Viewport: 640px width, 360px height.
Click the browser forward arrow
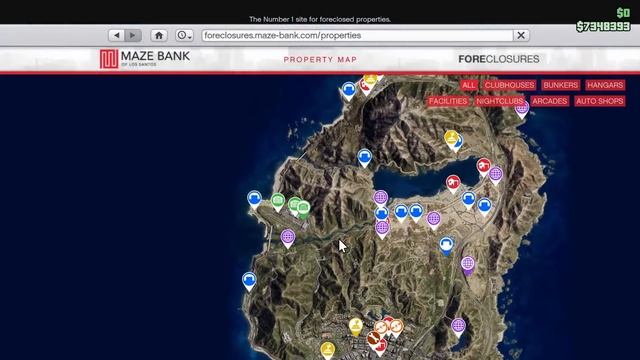pyautogui.click(x=133, y=36)
